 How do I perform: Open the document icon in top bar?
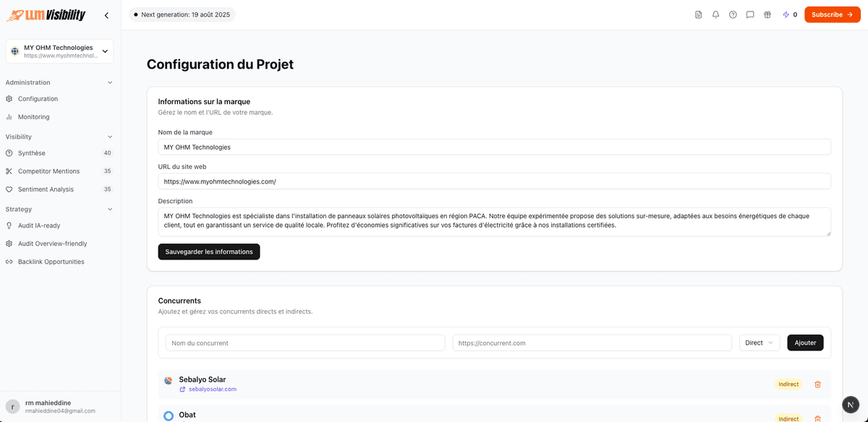coord(698,14)
